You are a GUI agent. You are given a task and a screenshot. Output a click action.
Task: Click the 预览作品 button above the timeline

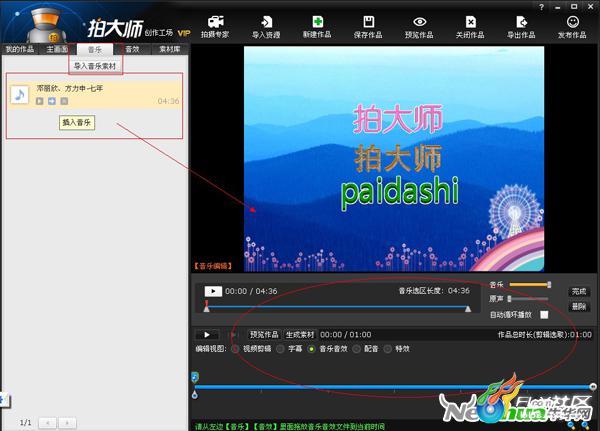pos(264,335)
